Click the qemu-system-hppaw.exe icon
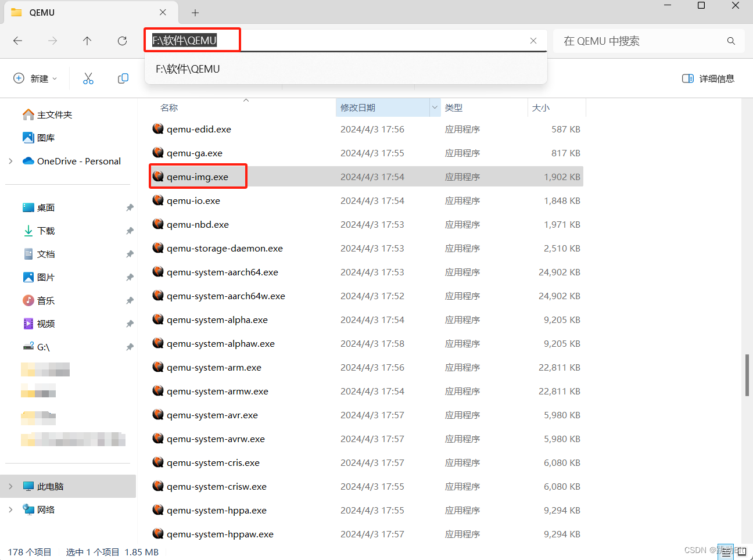 [158, 533]
